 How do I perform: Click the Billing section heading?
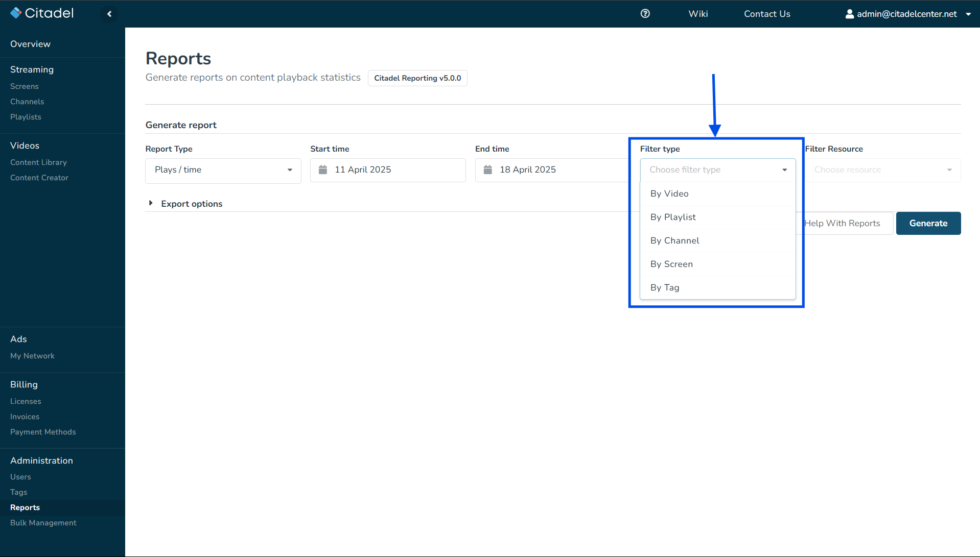(24, 384)
